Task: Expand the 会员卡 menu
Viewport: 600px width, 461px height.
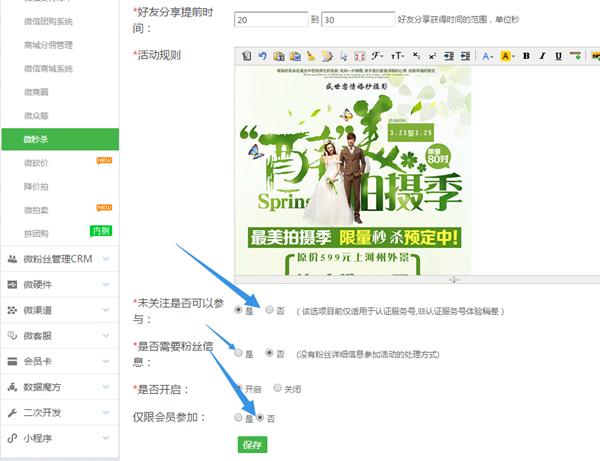Action: pos(60,362)
